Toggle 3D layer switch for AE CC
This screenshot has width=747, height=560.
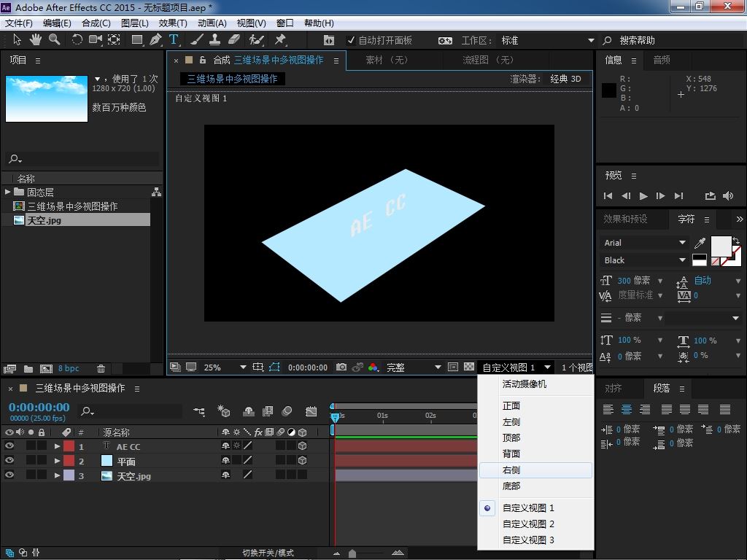click(302, 446)
